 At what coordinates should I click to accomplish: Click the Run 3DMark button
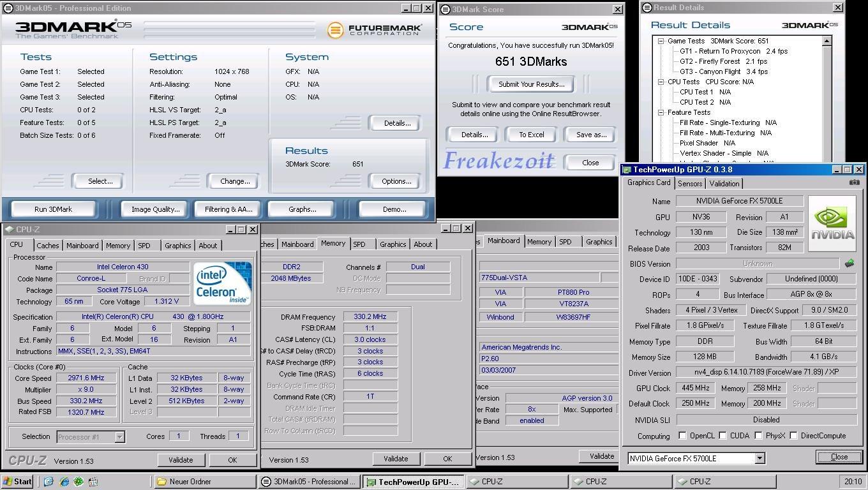[54, 209]
